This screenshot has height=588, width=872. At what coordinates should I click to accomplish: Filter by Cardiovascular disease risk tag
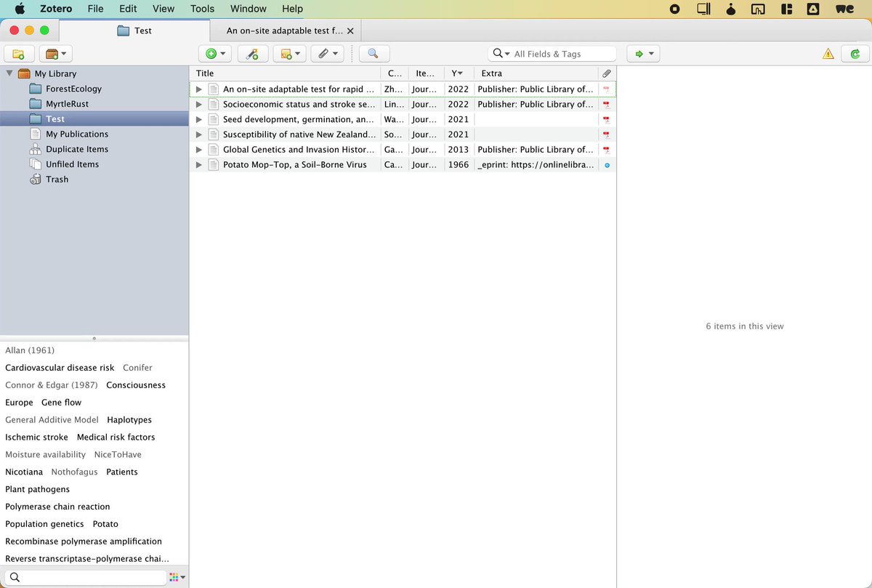point(60,368)
